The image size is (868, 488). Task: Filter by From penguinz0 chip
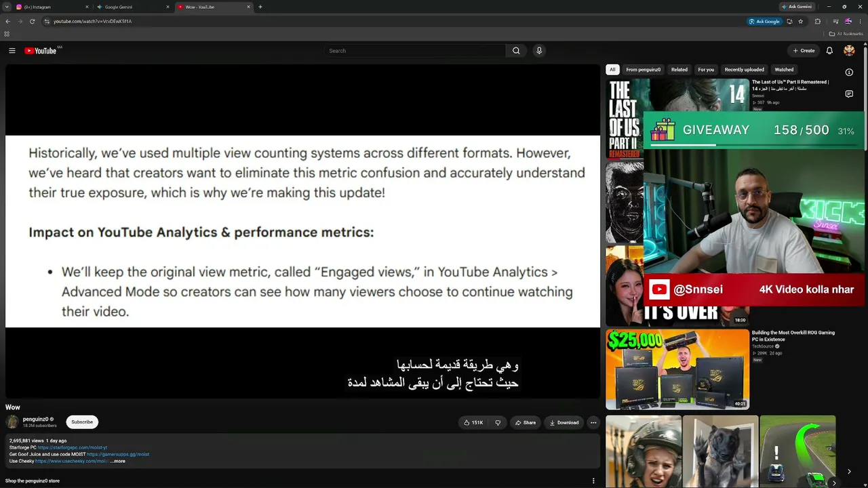(x=644, y=69)
